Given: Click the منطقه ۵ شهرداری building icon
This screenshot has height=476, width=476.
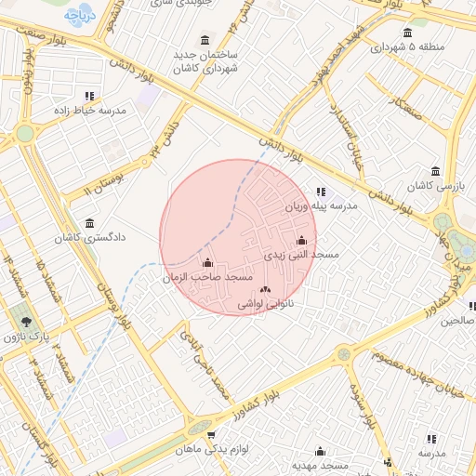Looking at the screenshot, I should coord(407,33).
